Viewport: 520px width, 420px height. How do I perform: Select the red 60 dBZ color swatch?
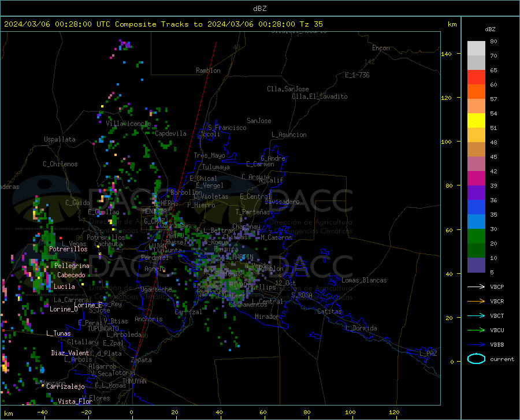476,77
